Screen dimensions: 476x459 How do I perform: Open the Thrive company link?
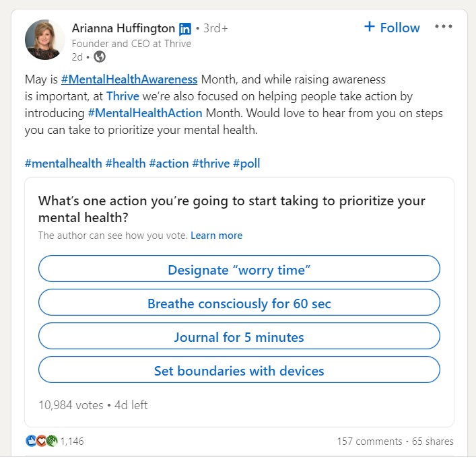(x=123, y=96)
